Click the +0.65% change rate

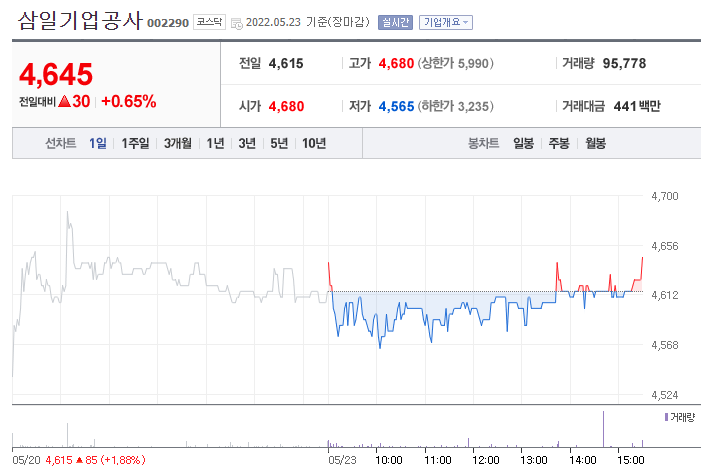point(129,101)
